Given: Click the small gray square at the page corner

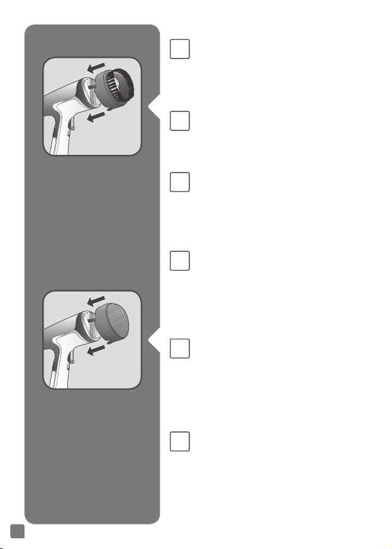Looking at the screenshot, I should 18,531.
